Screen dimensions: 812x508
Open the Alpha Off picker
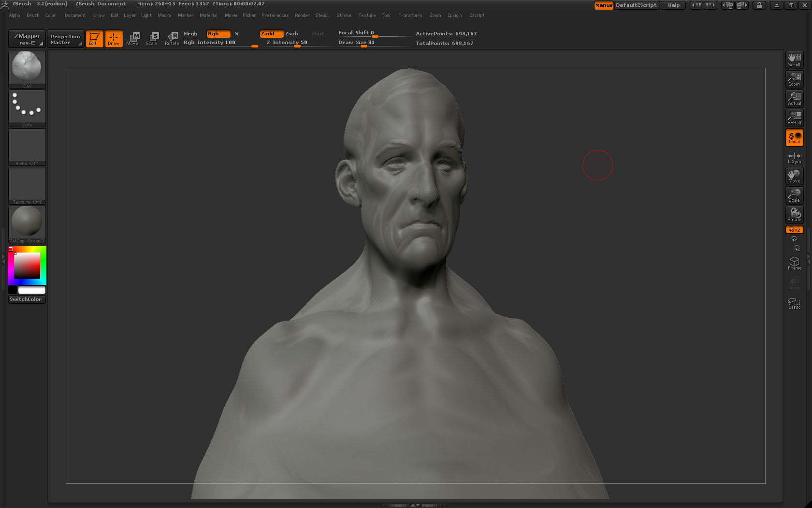click(x=27, y=147)
